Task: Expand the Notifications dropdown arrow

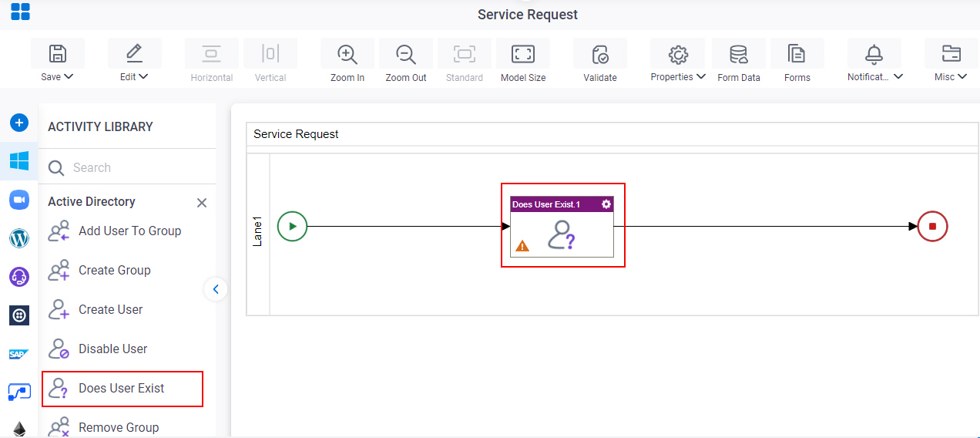Action: (898, 76)
